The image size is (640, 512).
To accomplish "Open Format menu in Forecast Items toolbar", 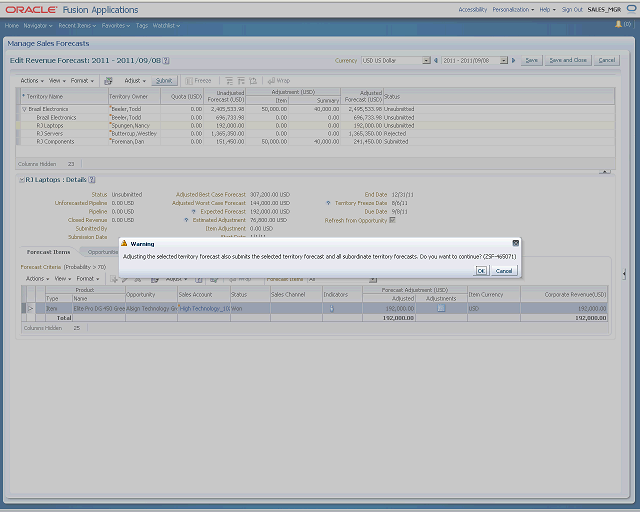I will [88, 279].
